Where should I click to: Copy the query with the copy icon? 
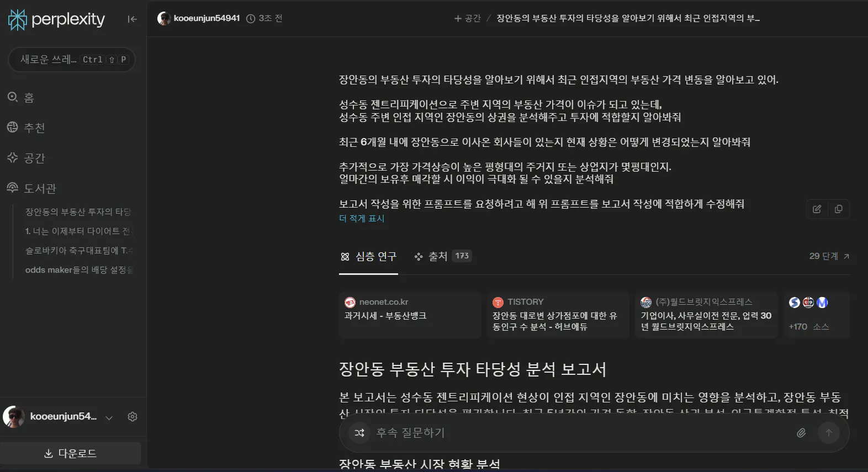pyautogui.click(x=838, y=209)
